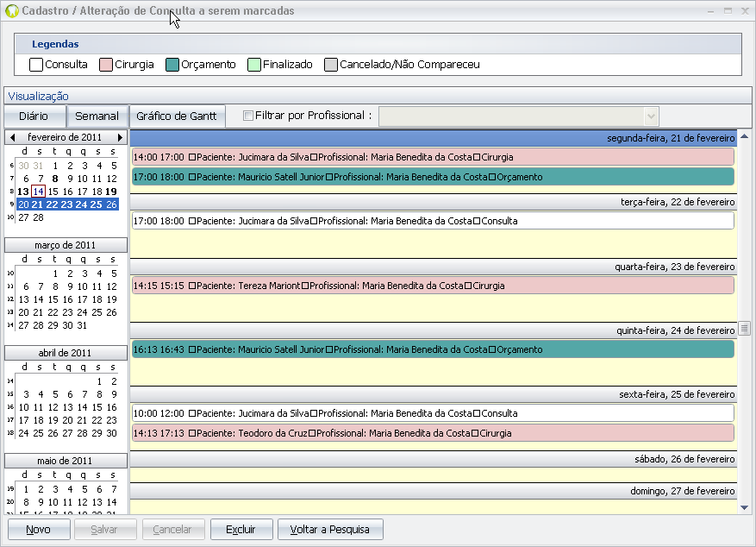Click Voltar a Pesquisa button

click(x=330, y=530)
